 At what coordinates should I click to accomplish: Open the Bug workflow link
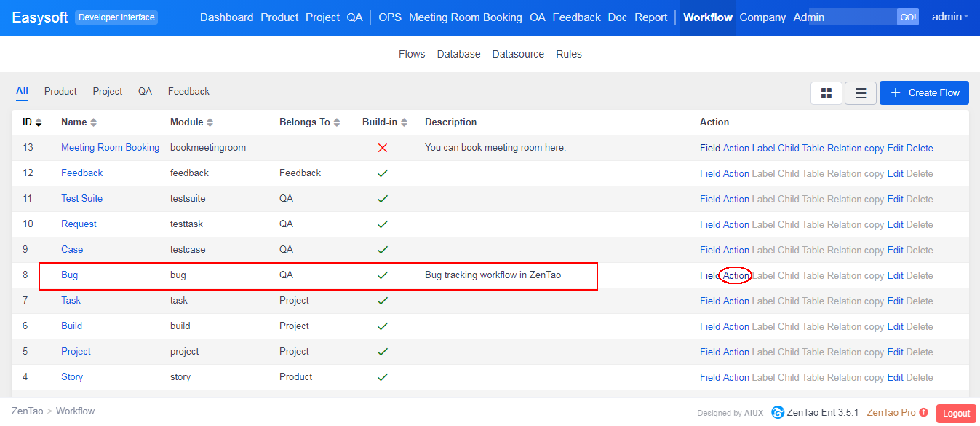pos(69,275)
